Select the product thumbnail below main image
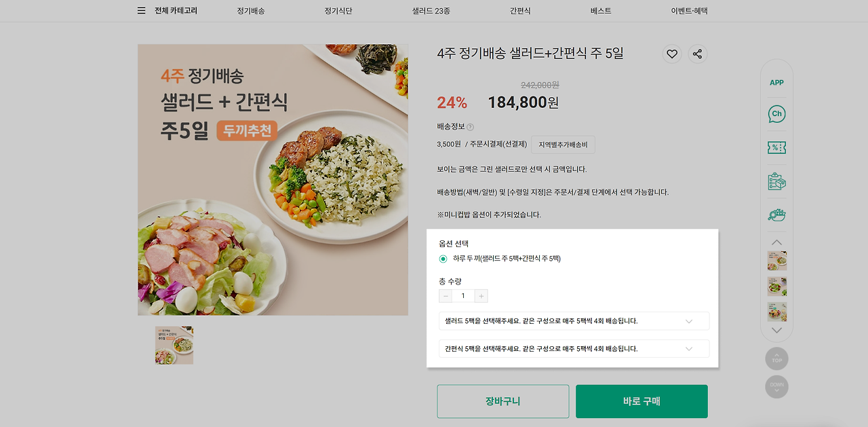Image resolution: width=868 pixels, height=427 pixels. (174, 346)
